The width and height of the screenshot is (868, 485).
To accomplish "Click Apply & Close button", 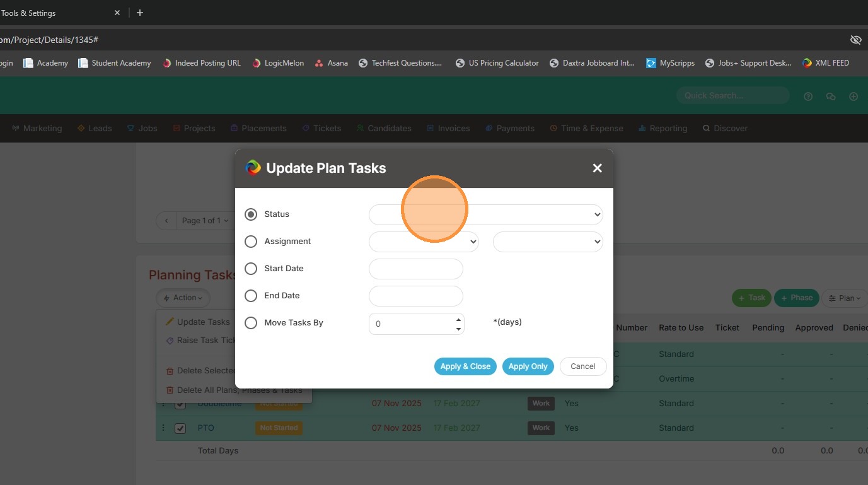I will [x=465, y=366].
